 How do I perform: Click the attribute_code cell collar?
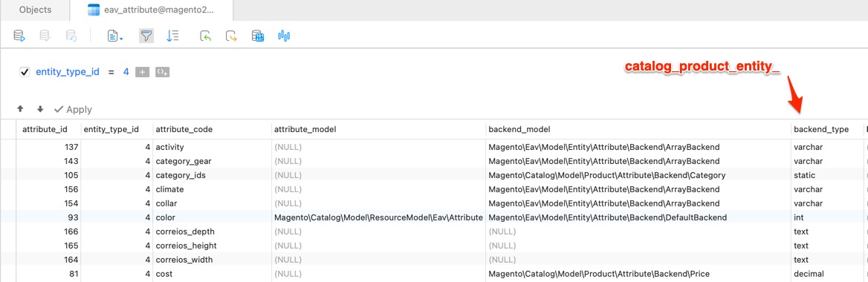(x=212, y=203)
